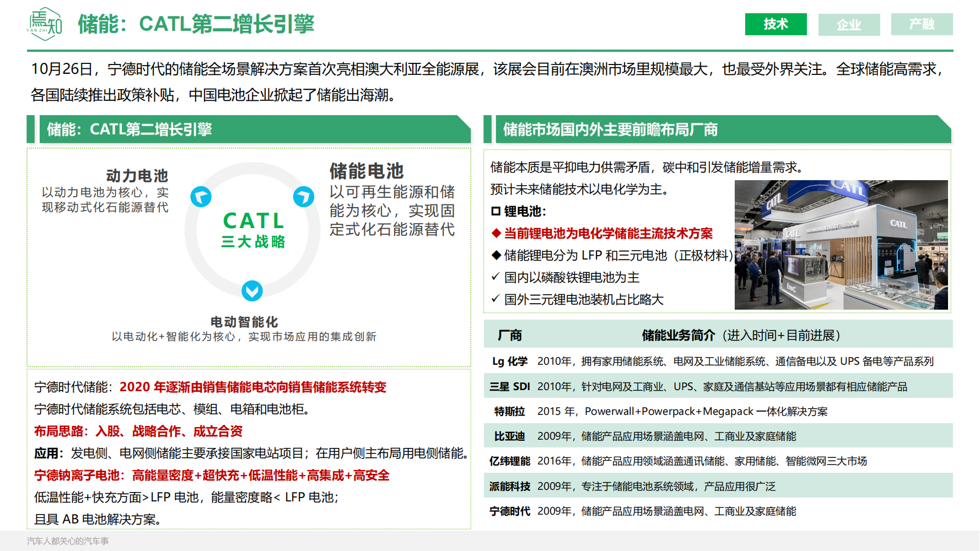The image size is (980, 551).
Task: Click the line starting 应用：发电侧
Action: (251, 453)
